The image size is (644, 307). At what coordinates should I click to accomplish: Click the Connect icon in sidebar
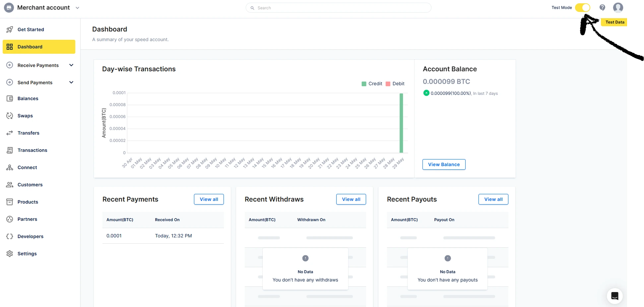[10, 167]
